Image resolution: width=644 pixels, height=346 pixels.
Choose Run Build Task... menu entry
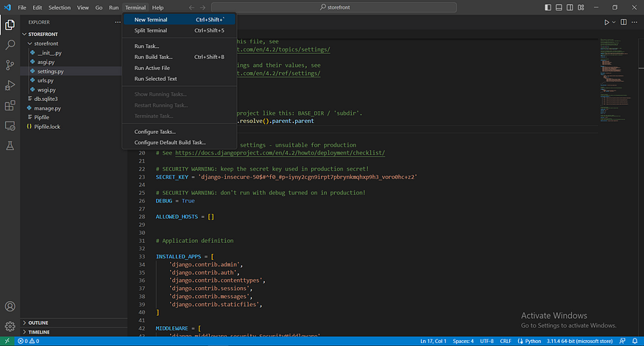[153, 57]
